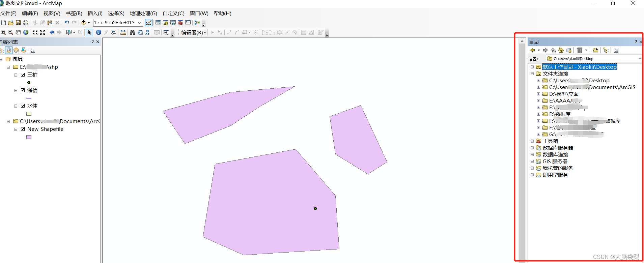644x263 pixels.
Task: Open the Python window icon
Action: pos(188,22)
